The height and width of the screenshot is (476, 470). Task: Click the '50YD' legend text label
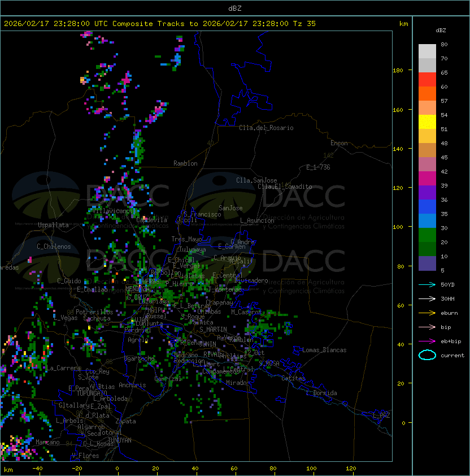click(447, 284)
